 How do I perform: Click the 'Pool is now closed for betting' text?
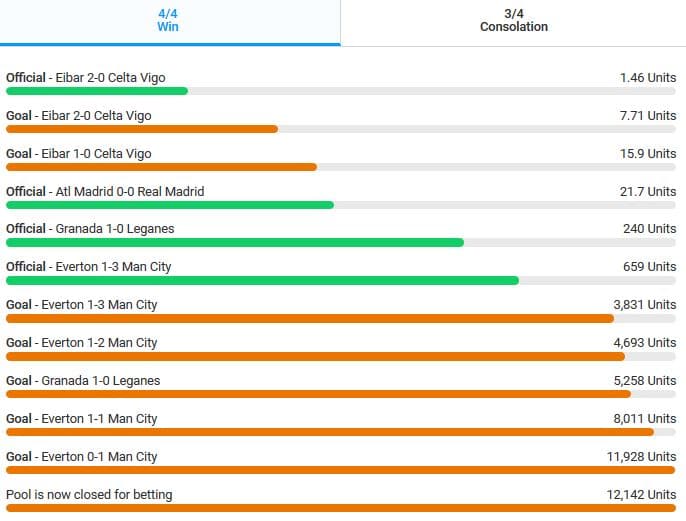(x=89, y=494)
